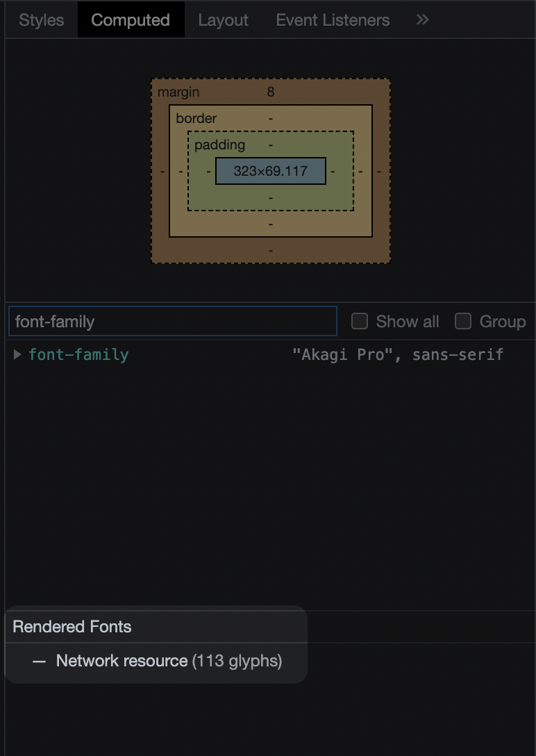Open the more tabs chevron menu
This screenshot has height=756, width=536.
422,19
